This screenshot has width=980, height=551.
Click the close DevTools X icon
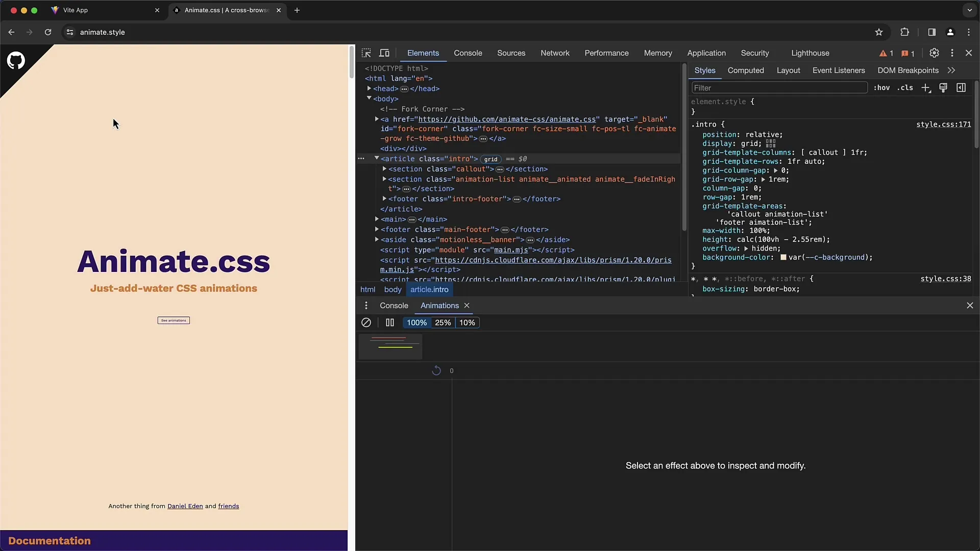(969, 53)
